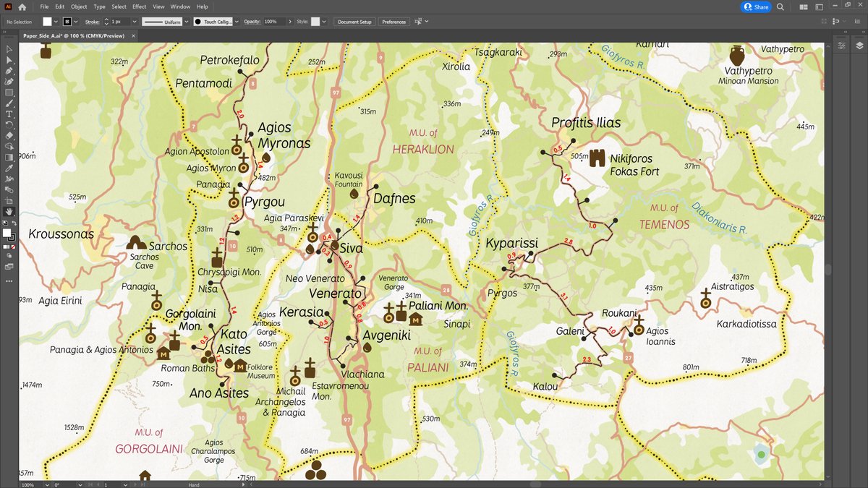This screenshot has width=868, height=488.
Task: Click the Document Setup button
Action: click(354, 22)
